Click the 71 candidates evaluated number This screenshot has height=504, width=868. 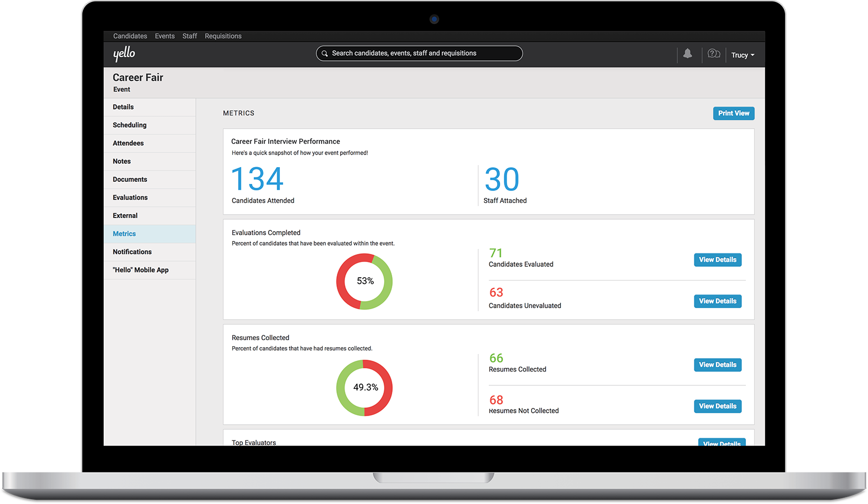click(496, 253)
